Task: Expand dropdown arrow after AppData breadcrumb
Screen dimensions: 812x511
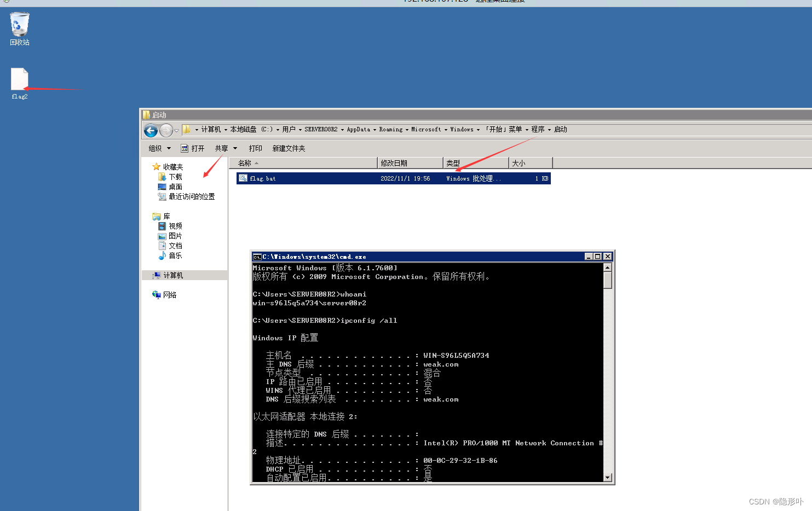Action: point(375,130)
